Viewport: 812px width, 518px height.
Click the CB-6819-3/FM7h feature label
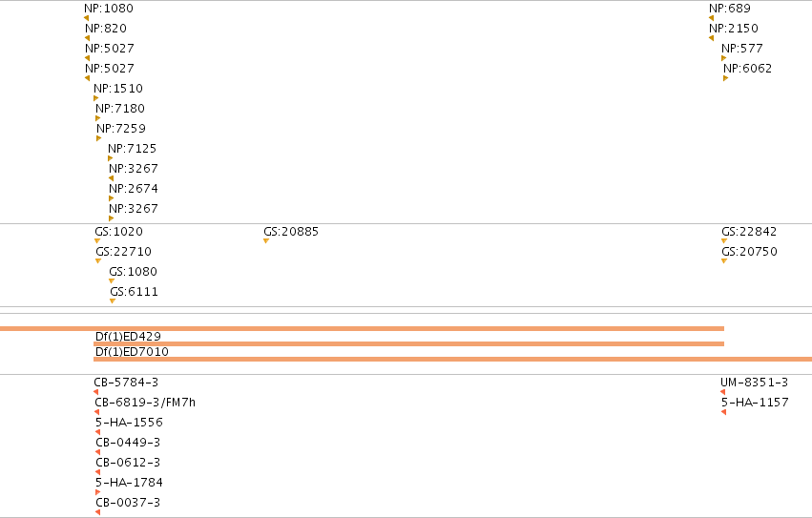[x=145, y=403]
